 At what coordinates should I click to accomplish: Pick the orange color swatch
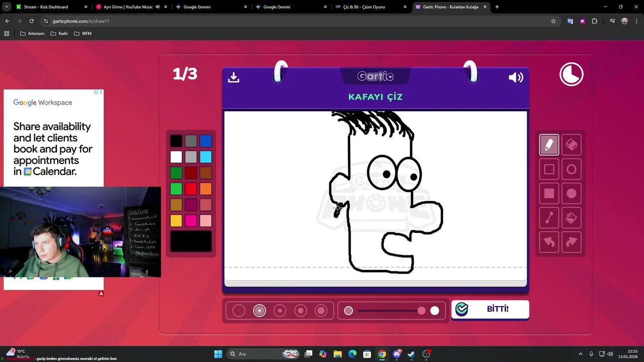click(x=206, y=189)
